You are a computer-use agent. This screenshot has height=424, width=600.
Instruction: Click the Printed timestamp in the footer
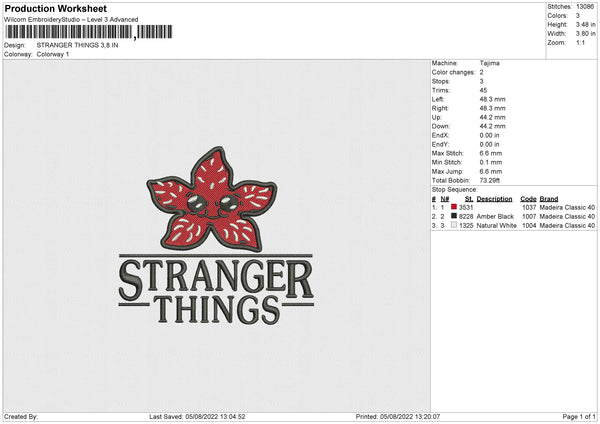click(398, 417)
